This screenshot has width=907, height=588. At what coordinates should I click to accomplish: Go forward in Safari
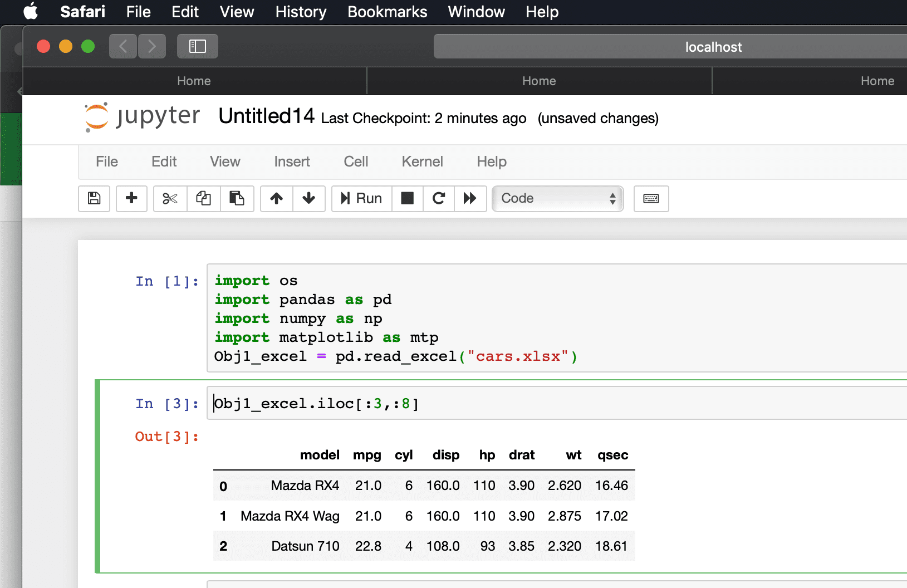(x=151, y=46)
